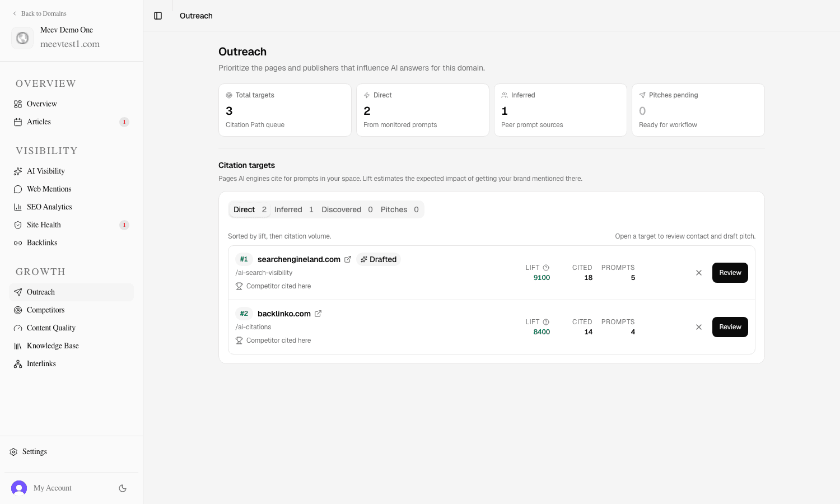The height and width of the screenshot is (504, 840).
Task: Click the /ai-citations path text
Action: [253, 327]
